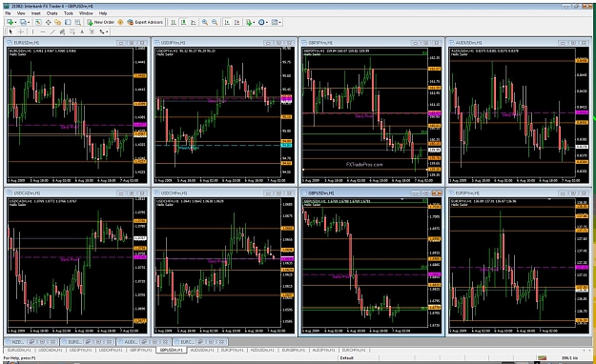Activate the GBPJPYm,H1 chart window title
The height and width of the screenshot is (364, 596).
(x=320, y=43)
